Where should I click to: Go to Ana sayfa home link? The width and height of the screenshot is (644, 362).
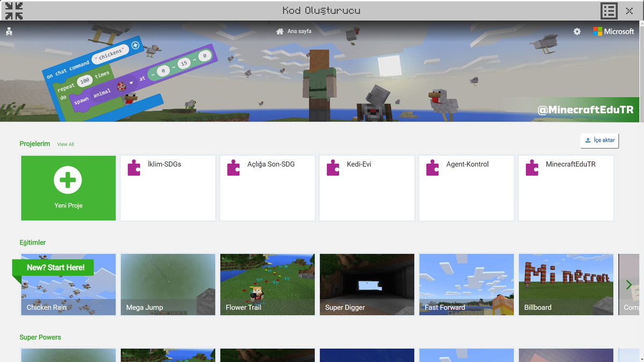click(x=294, y=32)
